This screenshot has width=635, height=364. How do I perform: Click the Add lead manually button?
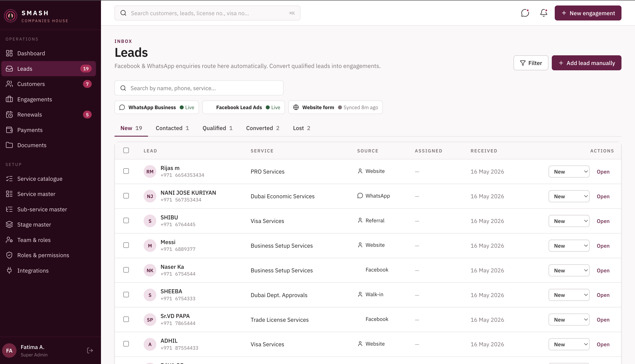586,63
